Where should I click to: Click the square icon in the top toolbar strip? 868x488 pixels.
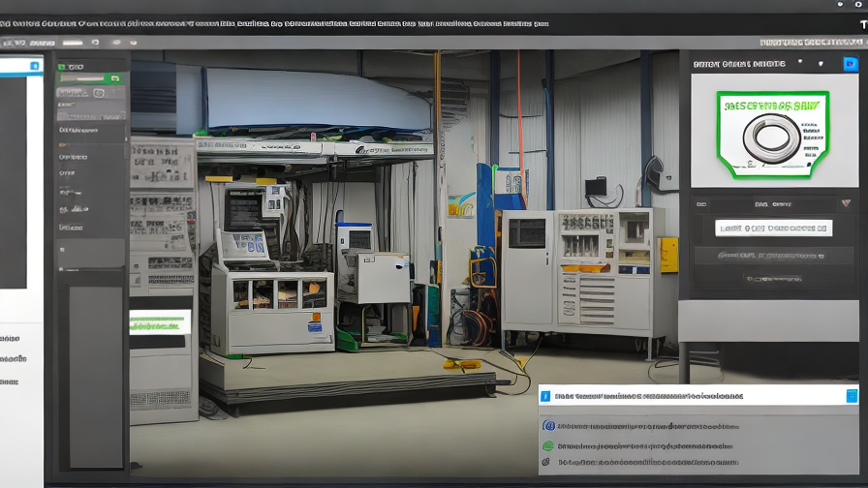[x=95, y=42]
